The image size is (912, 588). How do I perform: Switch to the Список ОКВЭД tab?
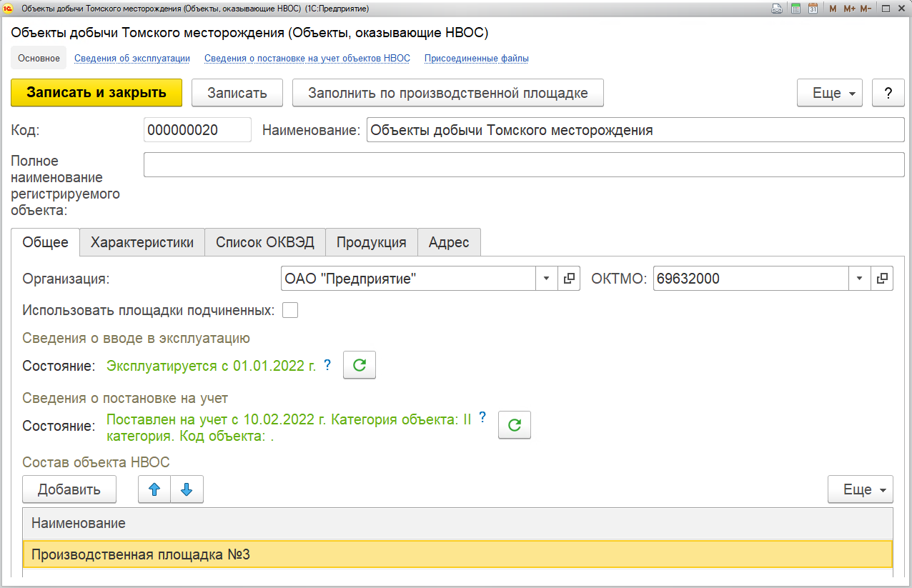pyautogui.click(x=265, y=242)
